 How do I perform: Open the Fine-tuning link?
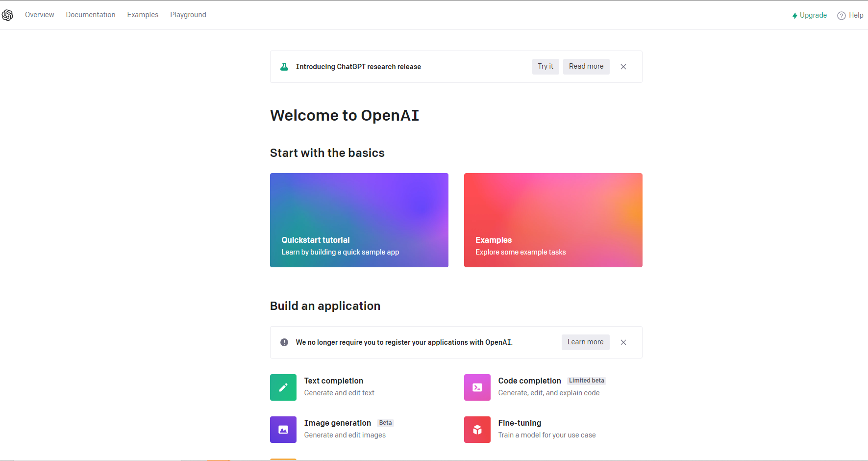pyautogui.click(x=520, y=423)
